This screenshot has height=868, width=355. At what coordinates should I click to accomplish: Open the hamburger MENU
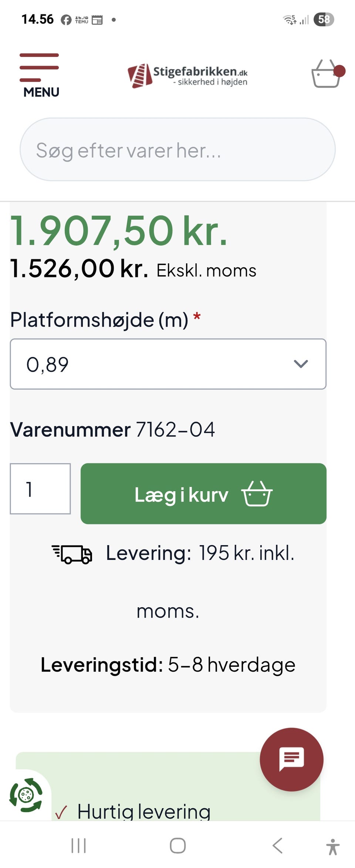pyautogui.click(x=40, y=75)
